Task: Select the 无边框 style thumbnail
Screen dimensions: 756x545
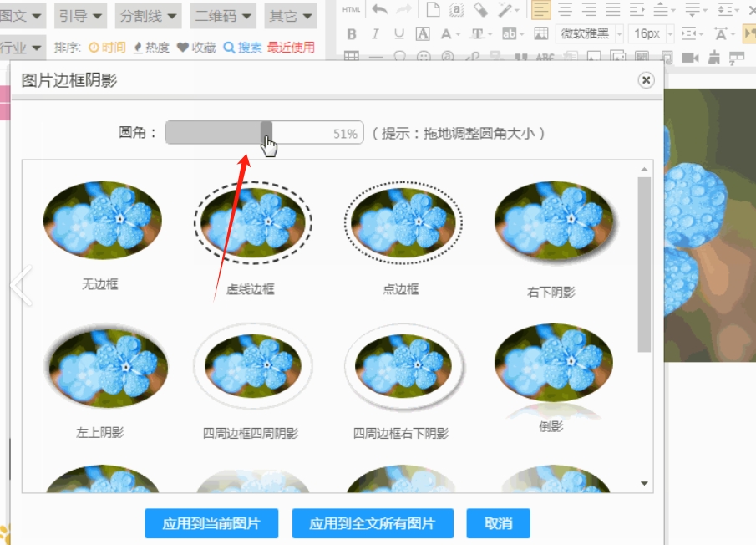Action: (102, 220)
